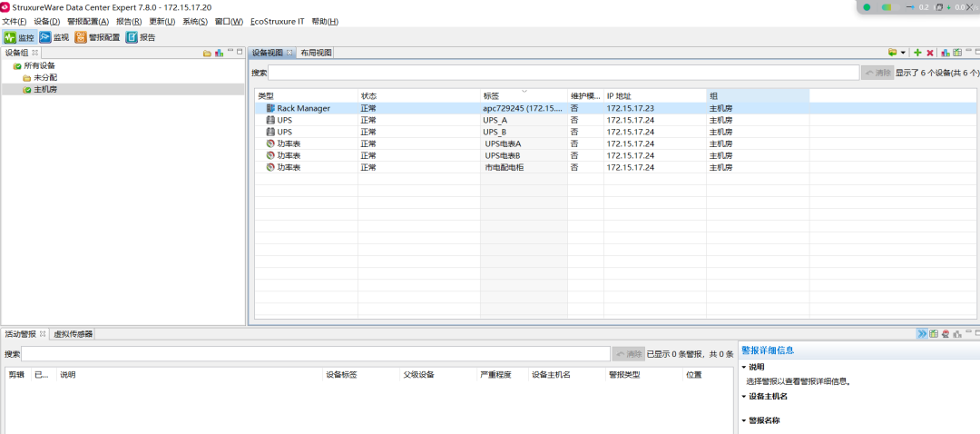This screenshot has width=980, height=434.
Task: Select the UPS电表B label cell
Action: click(503, 156)
